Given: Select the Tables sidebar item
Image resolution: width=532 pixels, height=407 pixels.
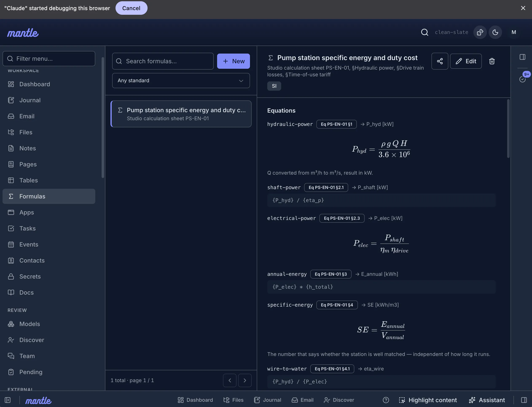Looking at the screenshot, I should 49,180.
